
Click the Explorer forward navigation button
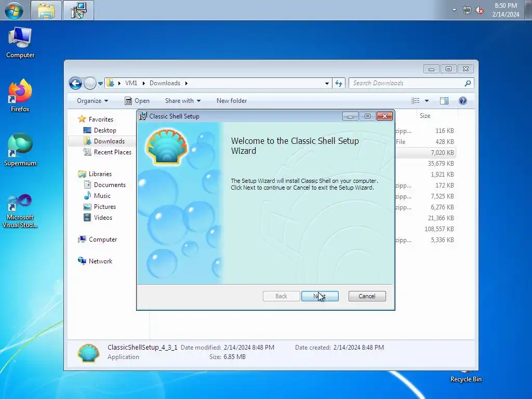[90, 83]
